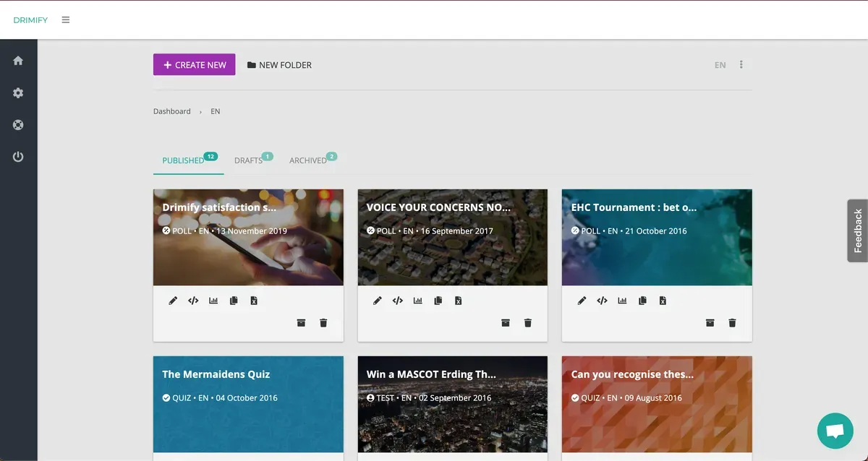Switch to the Archived tab

(x=308, y=160)
